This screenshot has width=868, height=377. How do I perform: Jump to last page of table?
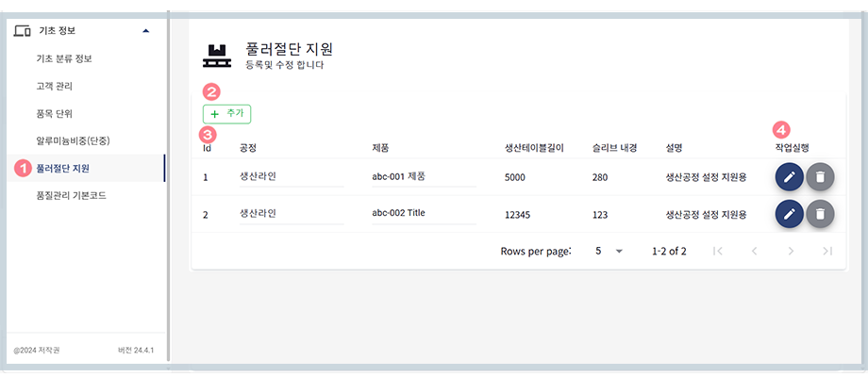coord(827,252)
